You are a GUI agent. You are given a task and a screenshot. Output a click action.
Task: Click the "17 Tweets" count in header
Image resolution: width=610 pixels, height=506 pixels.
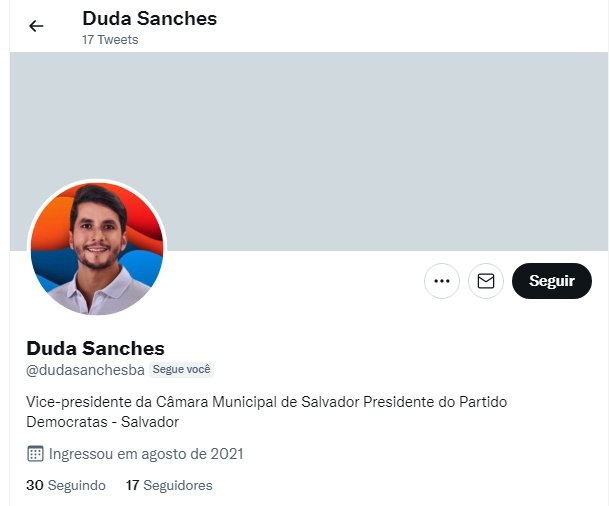click(110, 40)
